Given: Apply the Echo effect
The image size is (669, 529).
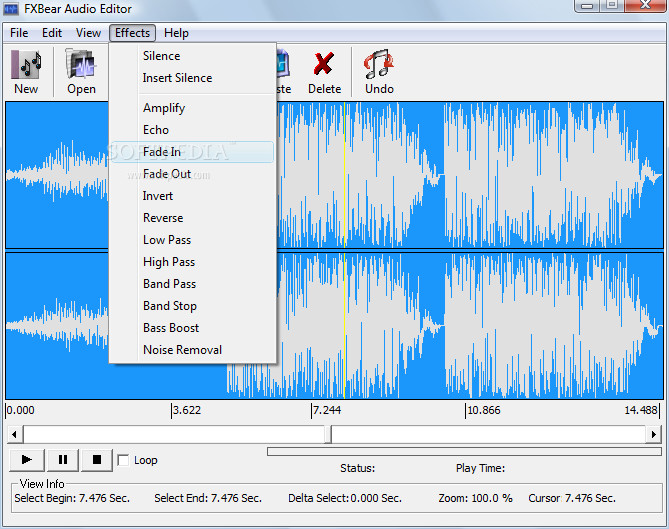Looking at the screenshot, I should click(192, 130).
